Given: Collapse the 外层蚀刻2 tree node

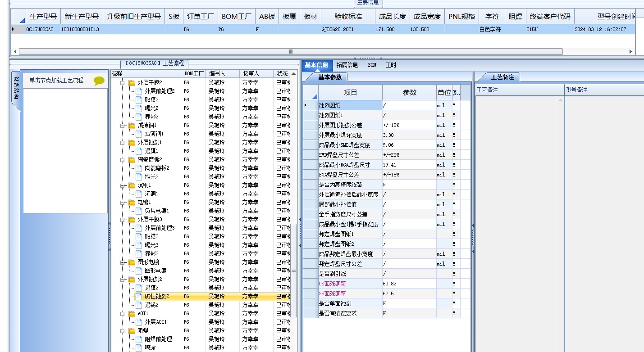Looking at the screenshot, I should [x=122, y=280].
